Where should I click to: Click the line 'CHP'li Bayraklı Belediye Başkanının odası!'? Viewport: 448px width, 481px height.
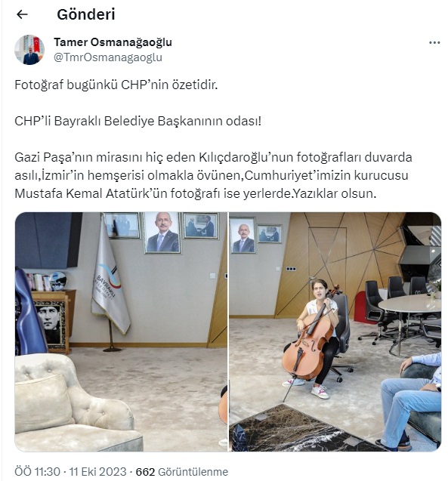tap(137, 121)
